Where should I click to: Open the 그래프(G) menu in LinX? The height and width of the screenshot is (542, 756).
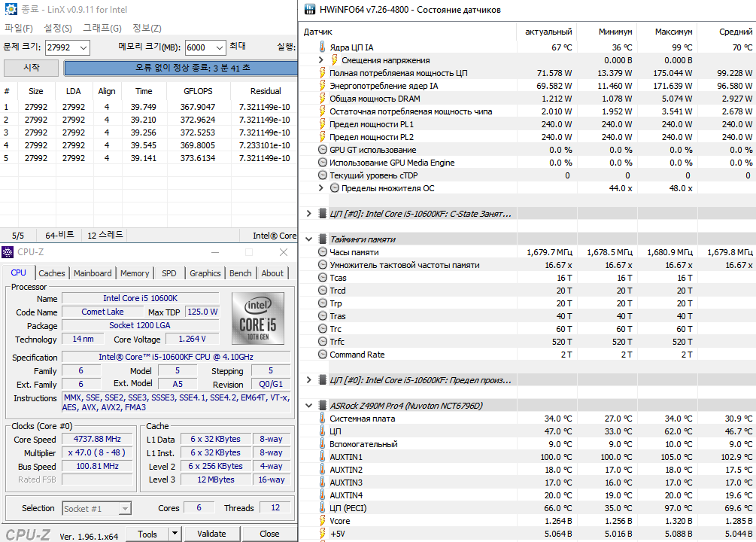point(102,28)
